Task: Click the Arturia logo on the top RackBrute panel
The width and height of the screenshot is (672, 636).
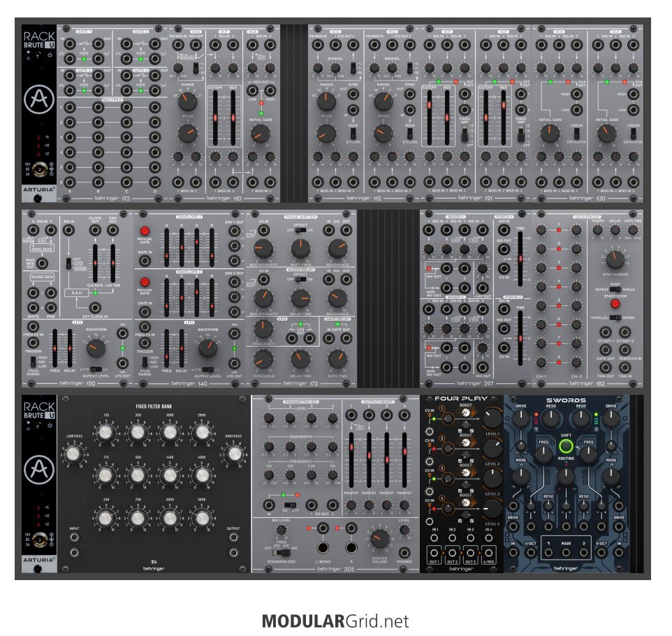Action: click(39, 99)
